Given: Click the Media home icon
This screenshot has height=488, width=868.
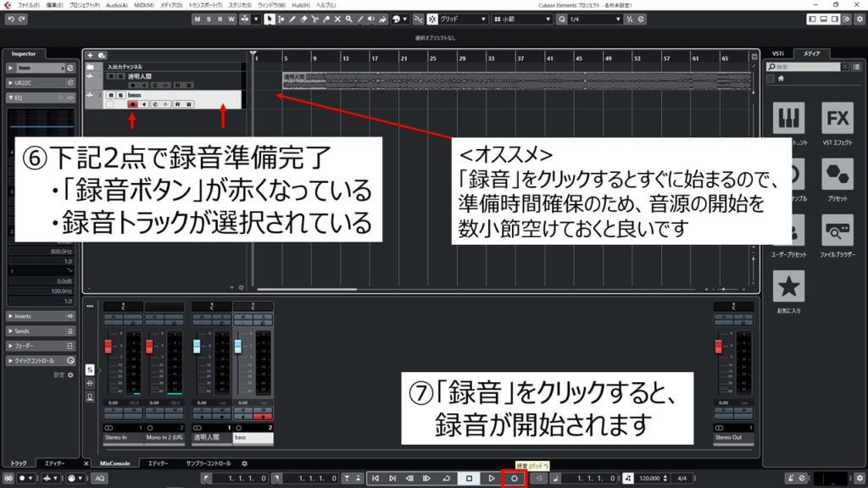Looking at the screenshot, I should (x=781, y=79).
